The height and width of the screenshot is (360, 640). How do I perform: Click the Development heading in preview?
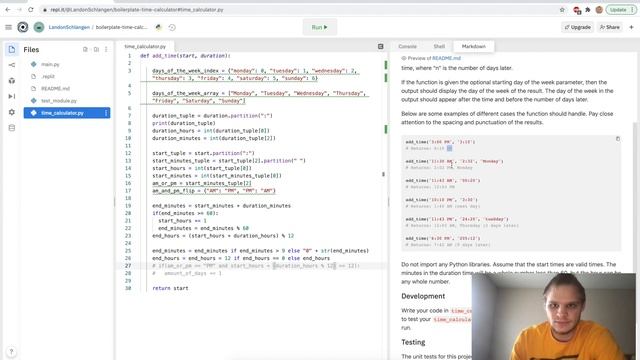423,296
